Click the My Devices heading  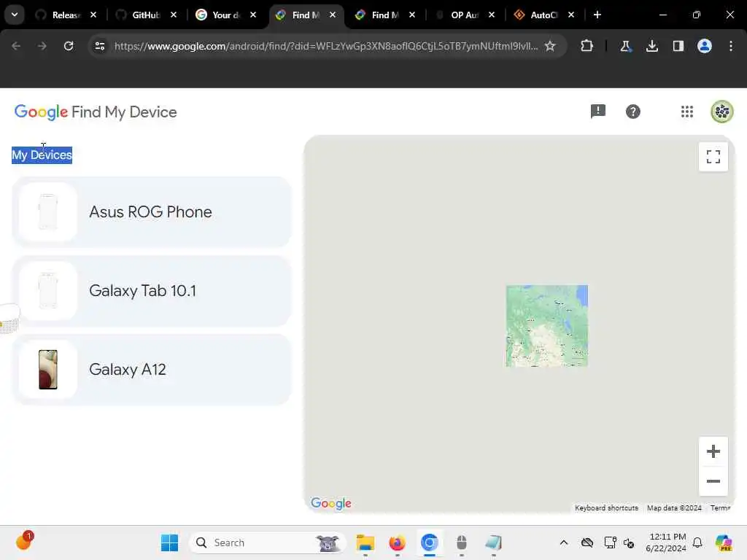tap(42, 155)
